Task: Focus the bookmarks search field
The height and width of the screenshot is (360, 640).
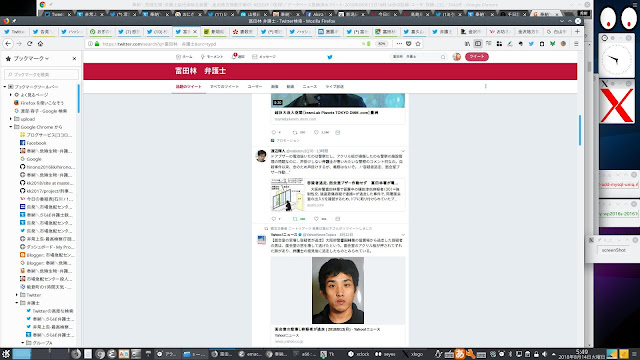Action: click(42, 74)
